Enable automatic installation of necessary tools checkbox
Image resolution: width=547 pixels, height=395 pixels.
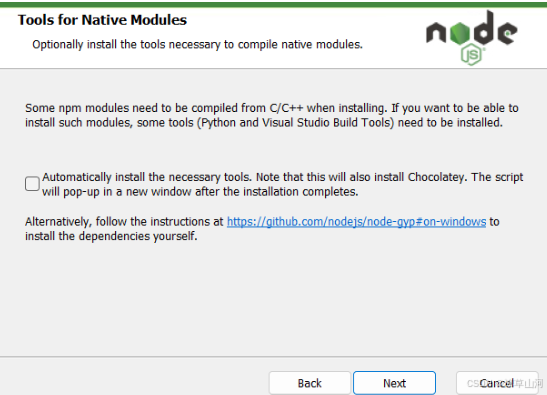point(32,184)
